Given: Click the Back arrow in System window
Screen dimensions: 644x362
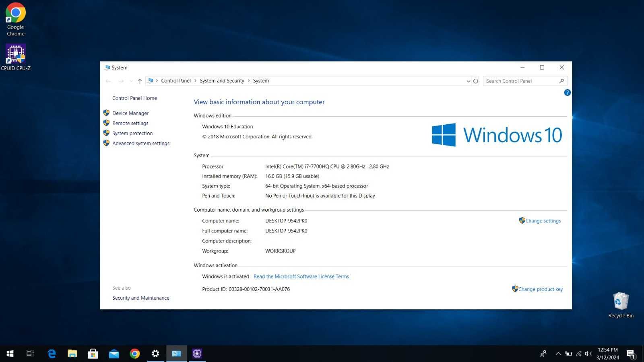Looking at the screenshot, I should pos(108,81).
